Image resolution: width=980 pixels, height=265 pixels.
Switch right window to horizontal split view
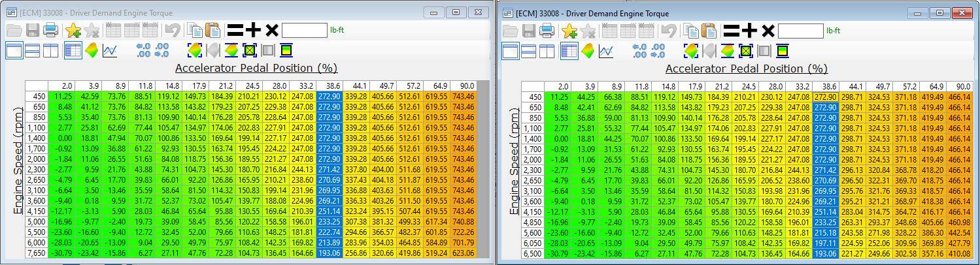[x=529, y=51]
